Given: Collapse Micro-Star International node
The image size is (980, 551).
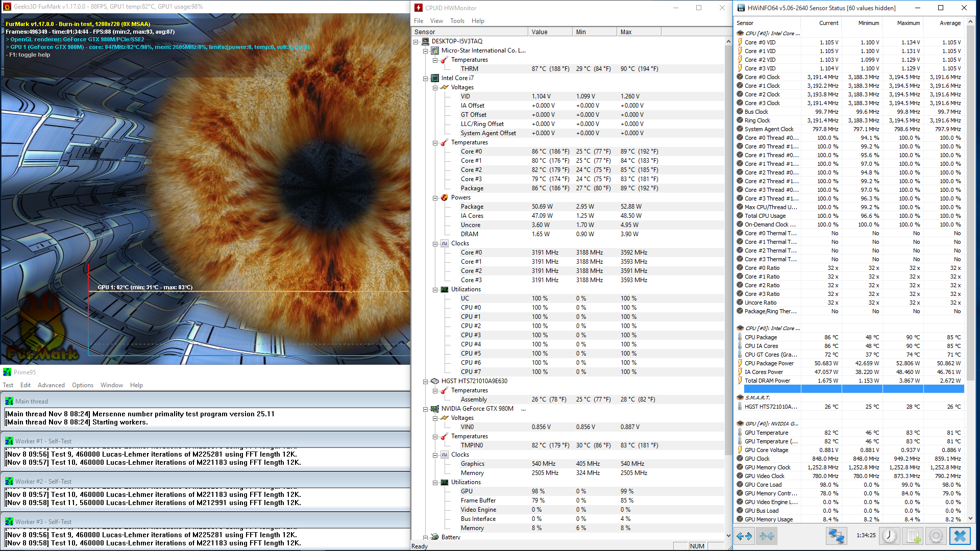Looking at the screenshot, I should (x=425, y=51).
